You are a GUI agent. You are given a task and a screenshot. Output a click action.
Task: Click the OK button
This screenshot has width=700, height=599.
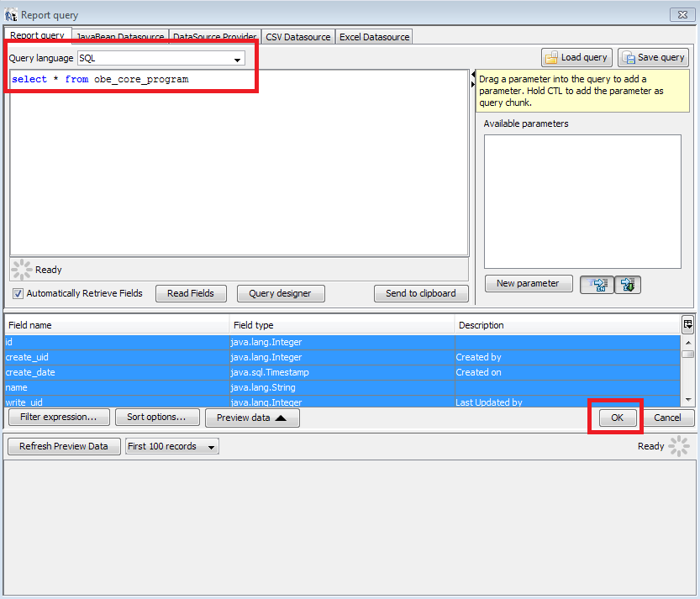(616, 418)
